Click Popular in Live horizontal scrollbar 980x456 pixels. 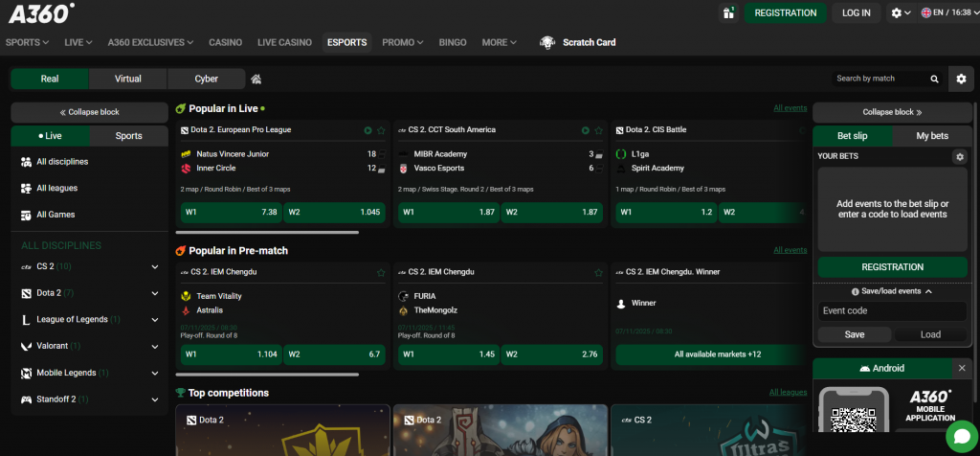[268, 232]
